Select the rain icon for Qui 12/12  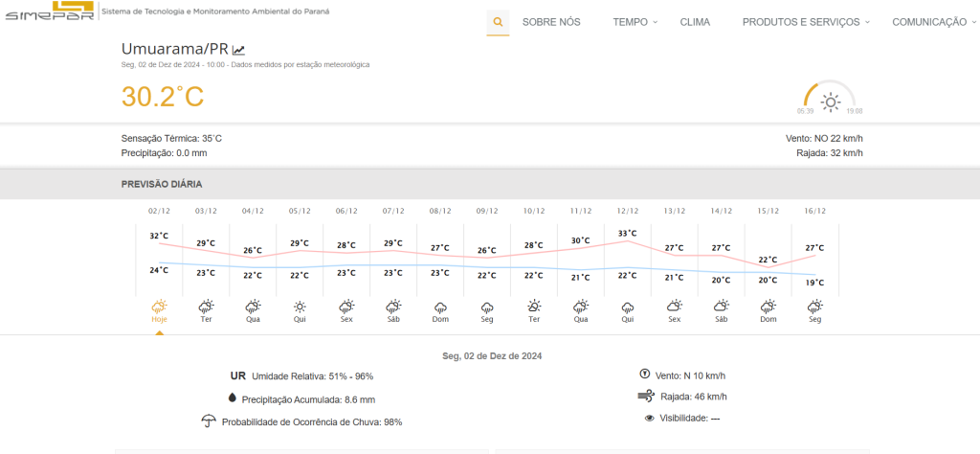(628, 307)
